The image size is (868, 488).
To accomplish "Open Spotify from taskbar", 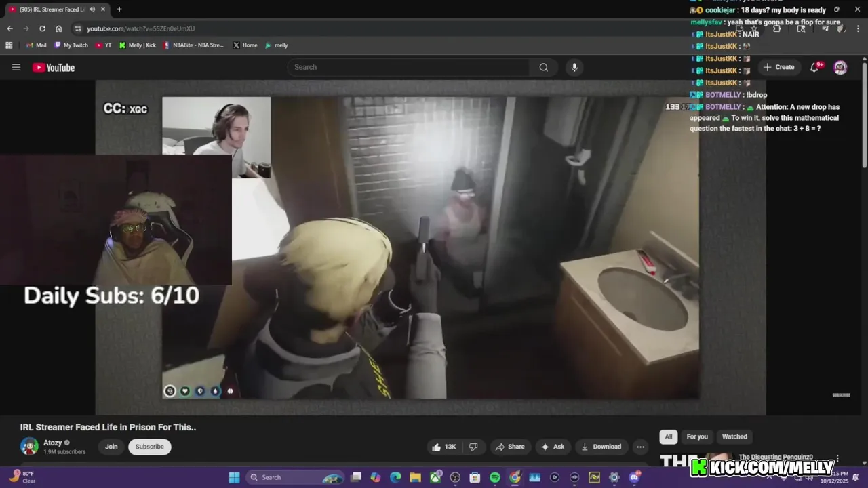I will point(495,477).
